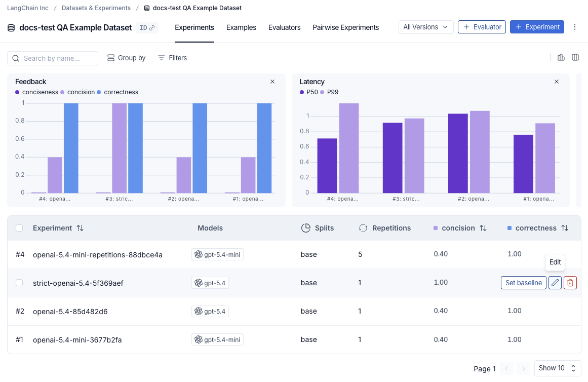
Task: Tick the strict-openai-5.4-5f369aef row checkbox
Action: (20, 283)
